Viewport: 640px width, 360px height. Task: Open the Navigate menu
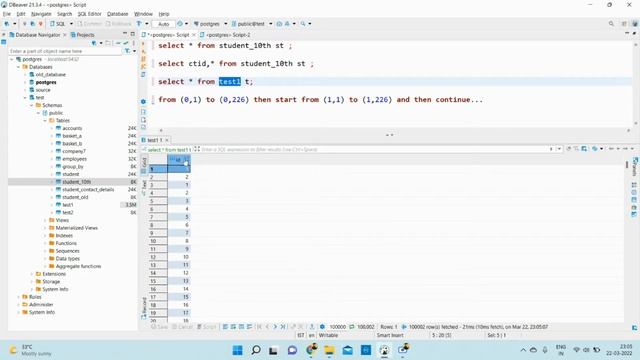click(x=41, y=14)
